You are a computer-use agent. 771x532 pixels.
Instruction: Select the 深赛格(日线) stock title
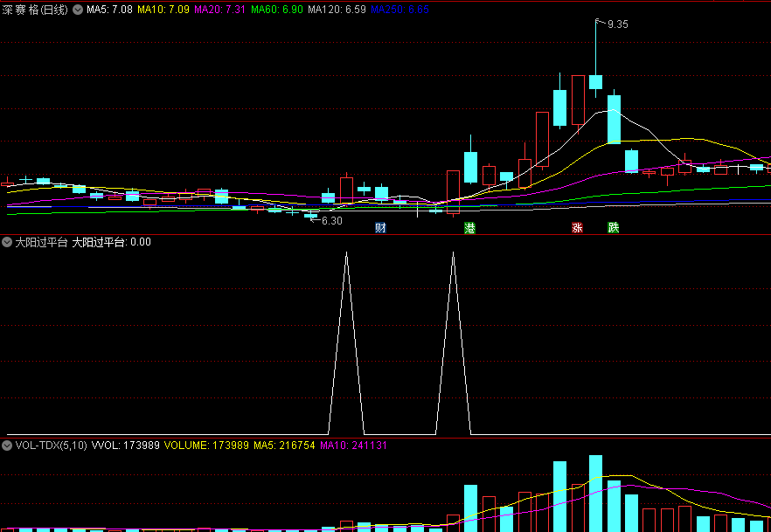pos(35,10)
